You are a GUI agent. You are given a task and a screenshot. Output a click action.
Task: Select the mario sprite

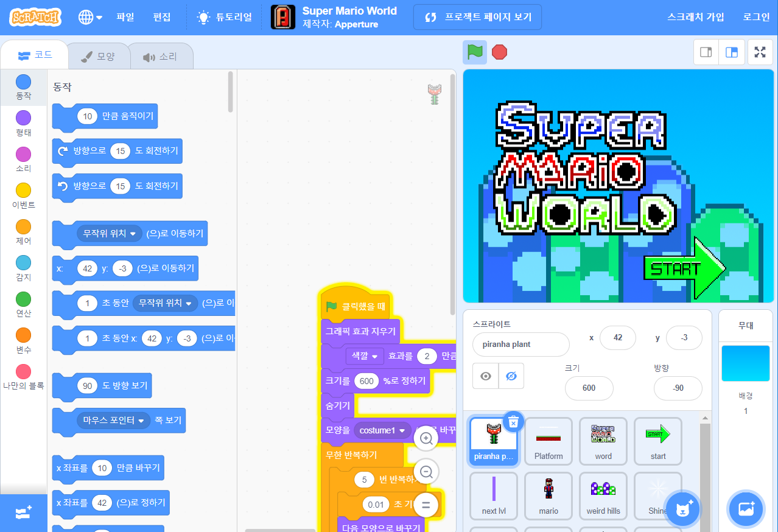pos(548,496)
